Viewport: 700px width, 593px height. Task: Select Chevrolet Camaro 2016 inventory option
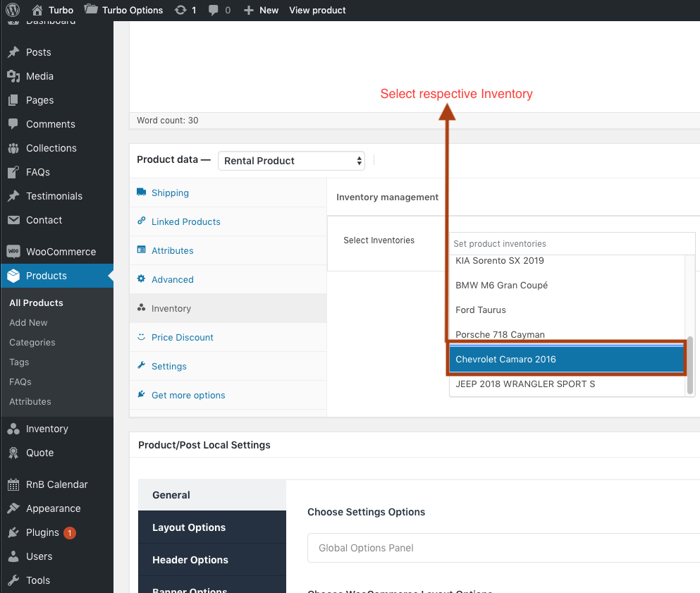point(567,360)
